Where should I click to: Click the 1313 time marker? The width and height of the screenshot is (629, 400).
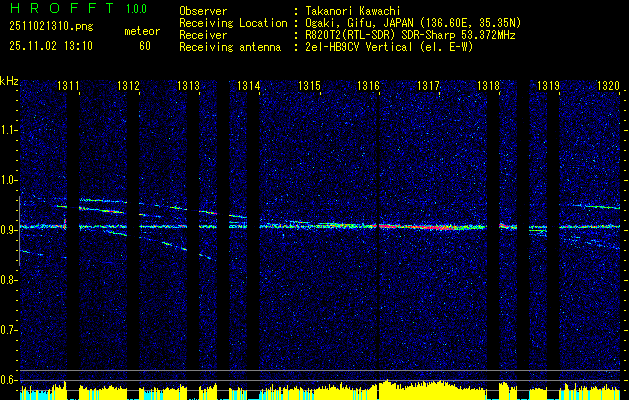pos(188,86)
